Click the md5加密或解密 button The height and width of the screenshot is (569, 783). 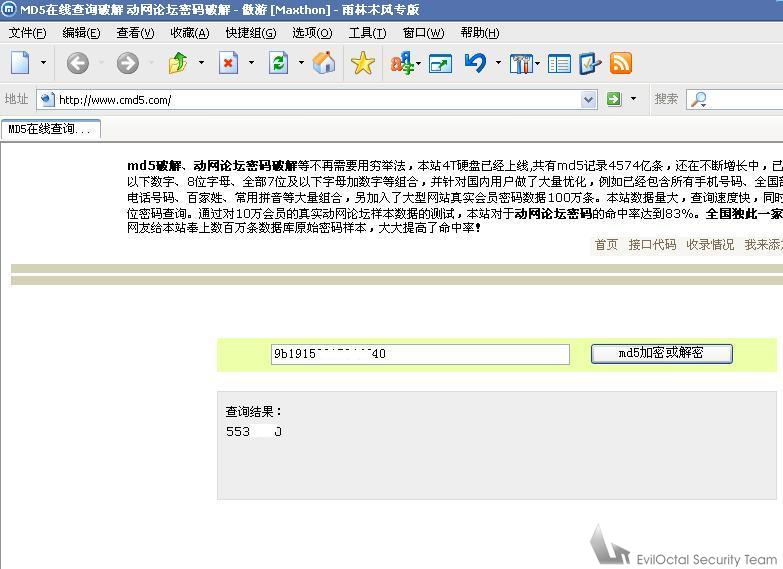coord(661,353)
